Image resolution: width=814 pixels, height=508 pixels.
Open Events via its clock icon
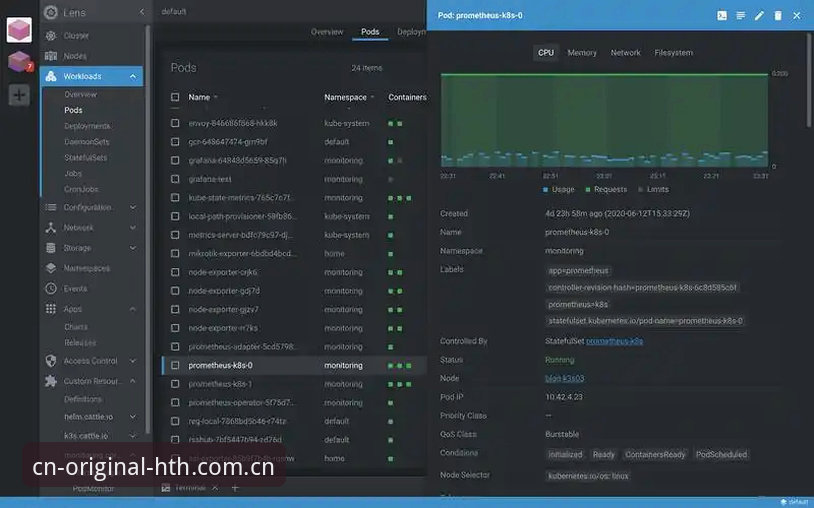(51, 289)
